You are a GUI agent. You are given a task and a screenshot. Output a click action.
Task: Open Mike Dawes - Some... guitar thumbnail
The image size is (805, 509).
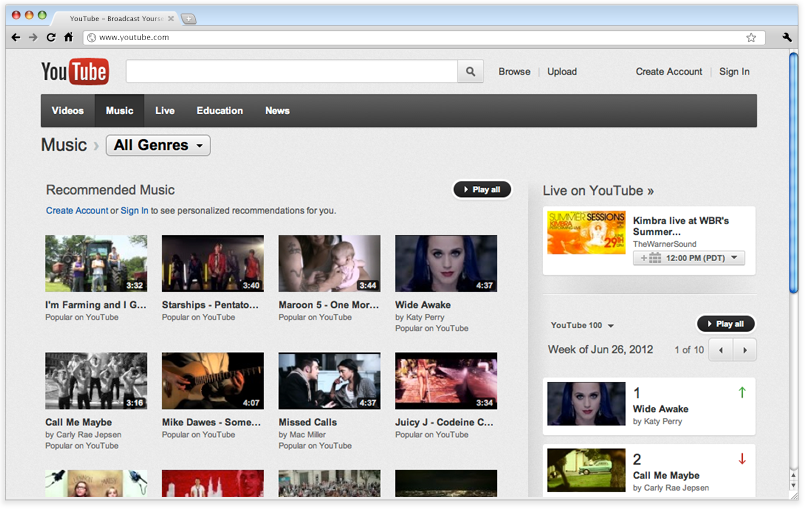[213, 381]
